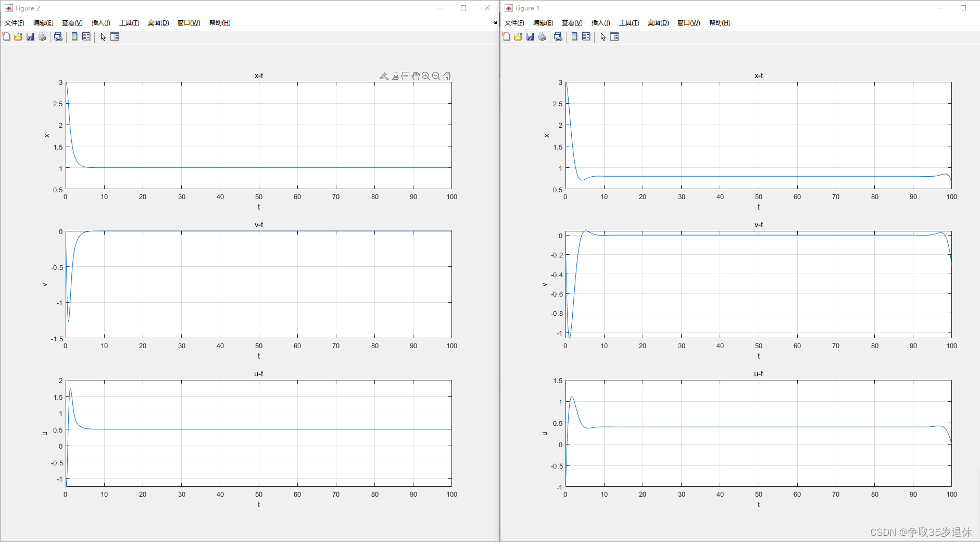Open 窗口(W) menu in Figure 2
Image resolution: width=980 pixels, height=542 pixels.
click(x=189, y=23)
